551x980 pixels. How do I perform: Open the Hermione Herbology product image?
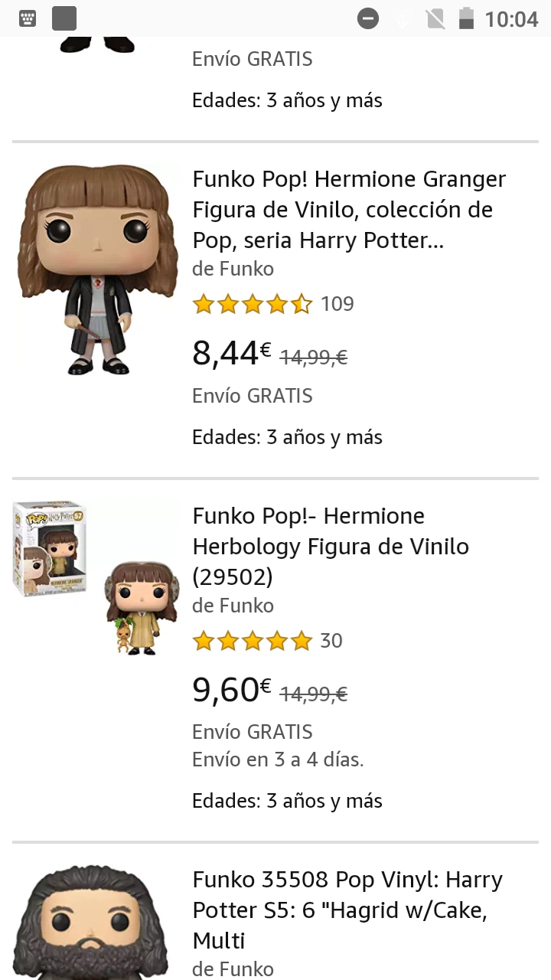96,580
